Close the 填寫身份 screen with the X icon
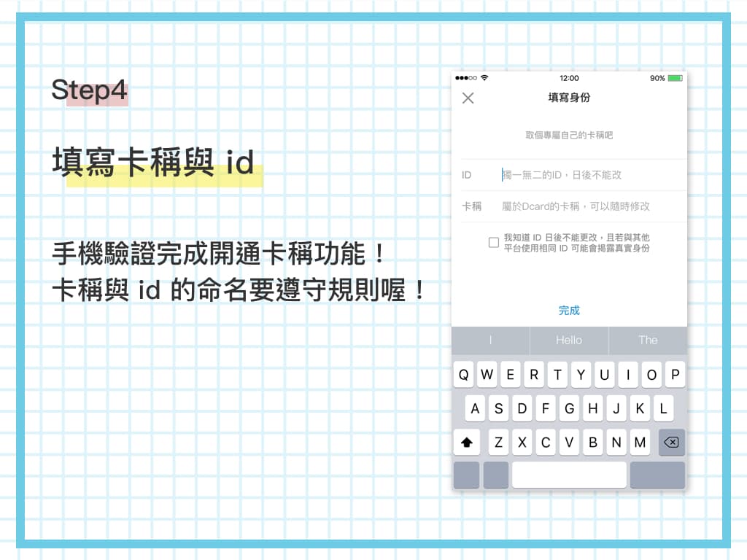Viewport: 747px width, 560px height. point(468,98)
